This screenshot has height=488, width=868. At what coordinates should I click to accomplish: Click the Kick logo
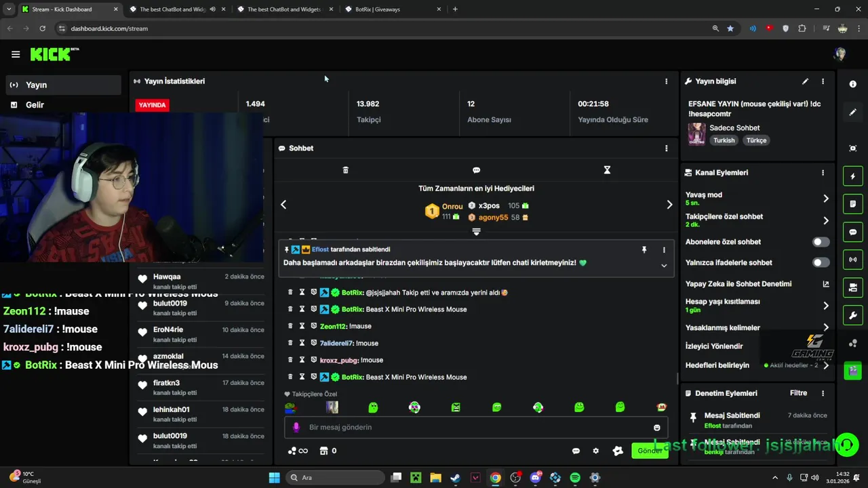(54, 54)
